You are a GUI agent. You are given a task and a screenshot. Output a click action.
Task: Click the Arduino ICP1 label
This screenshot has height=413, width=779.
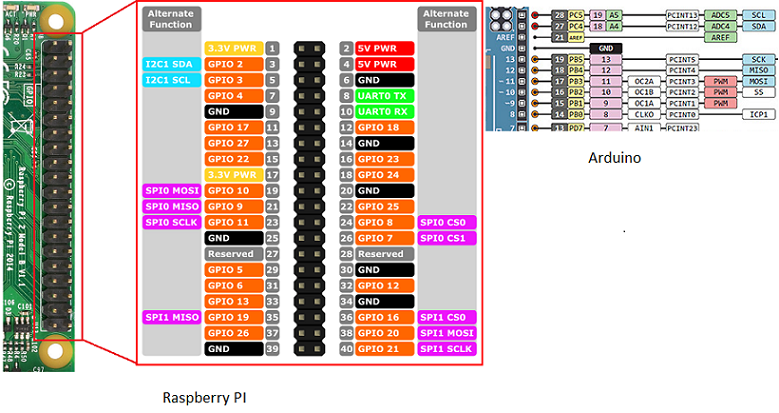[758, 114]
